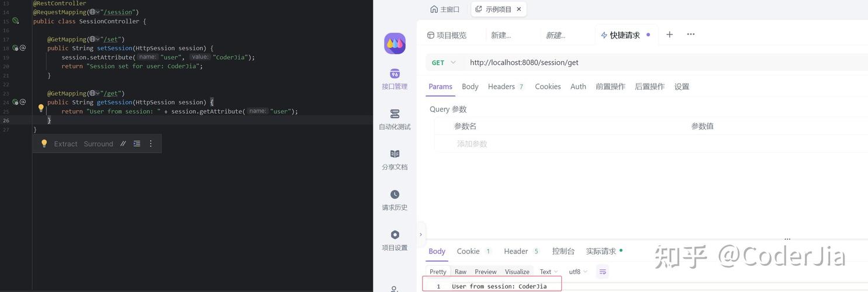Open 项目设置 in the Apifox sidebar
Viewport: 868px width, 292px height.
[395, 240]
